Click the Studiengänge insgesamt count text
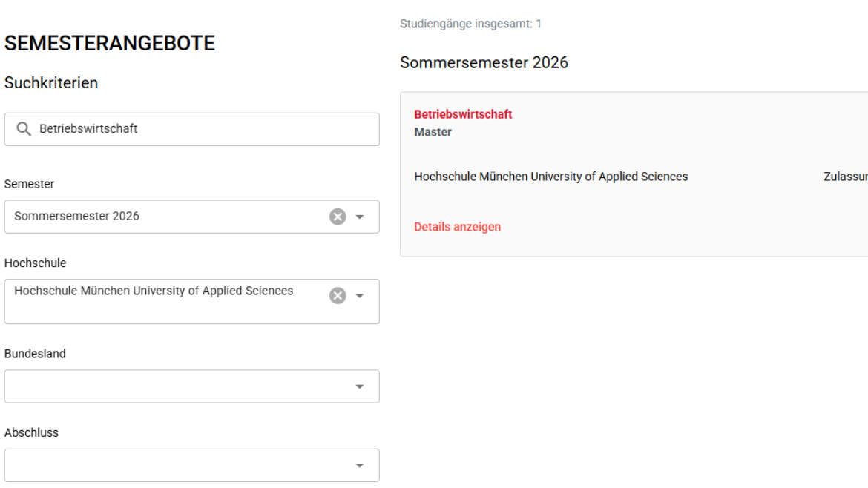The width and height of the screenshot is (868, 488). point(470,24)
